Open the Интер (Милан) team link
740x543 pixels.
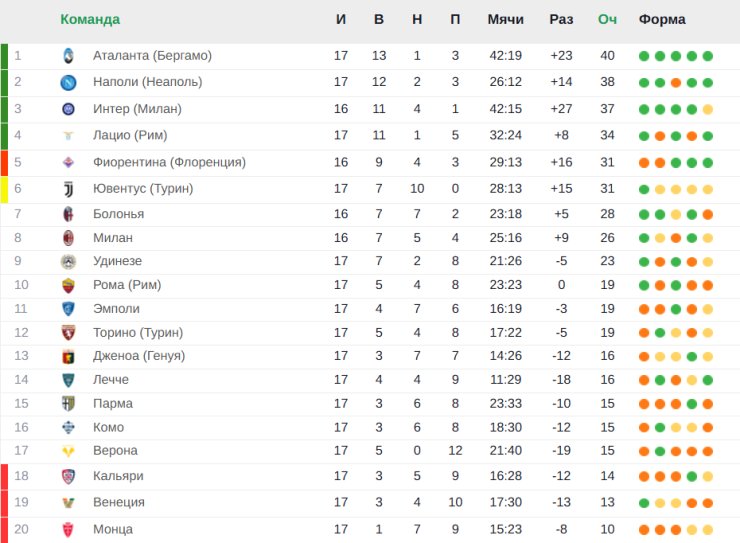(137, 109)
